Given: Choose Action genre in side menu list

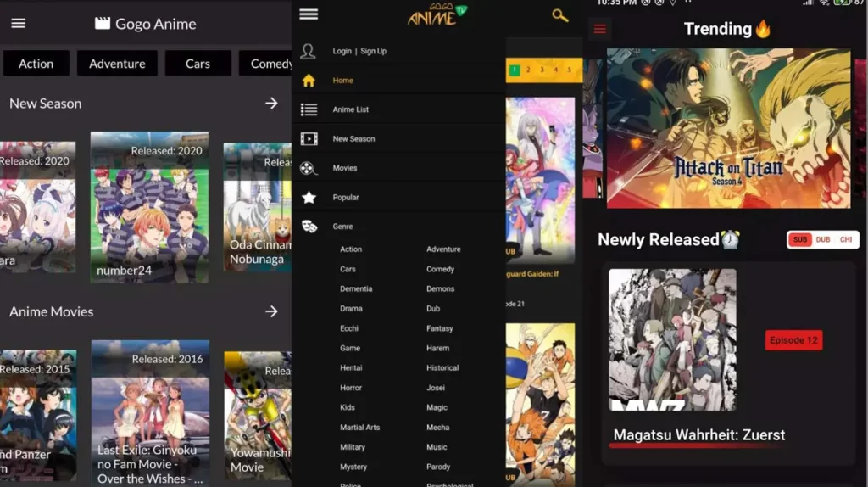Looking at the screenshot, I should click(x=351, y=249).
